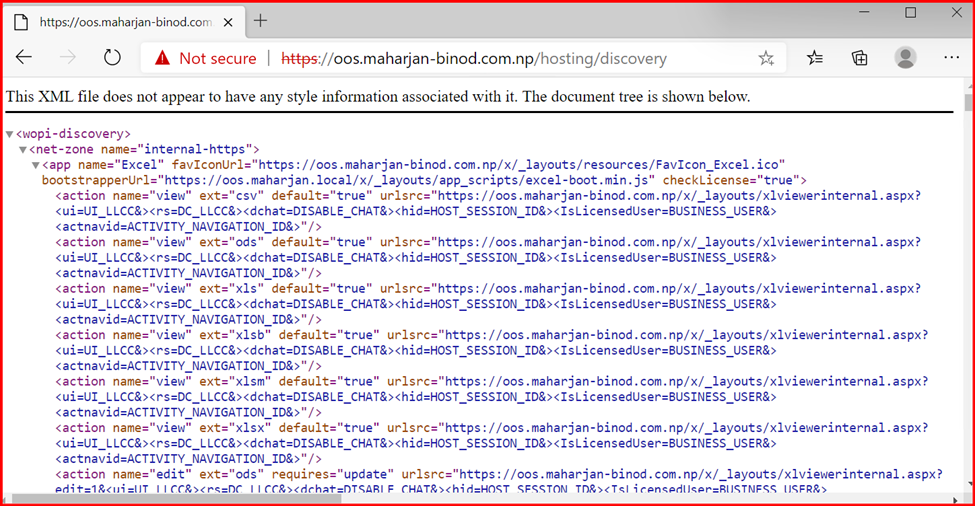The image size is (975, 506).
Task: Open the Settings and more menu
Action: click(x=950, y=58)
